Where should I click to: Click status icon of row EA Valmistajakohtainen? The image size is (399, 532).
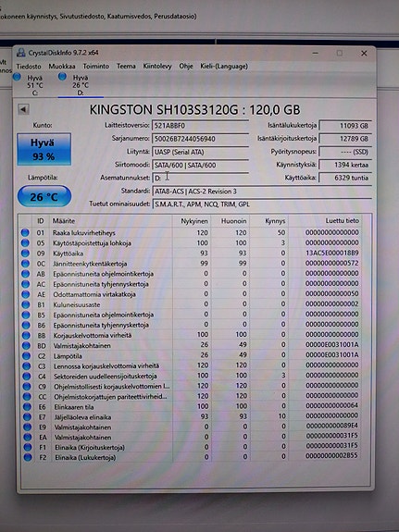pyautogui.click(x=28, y=438)
